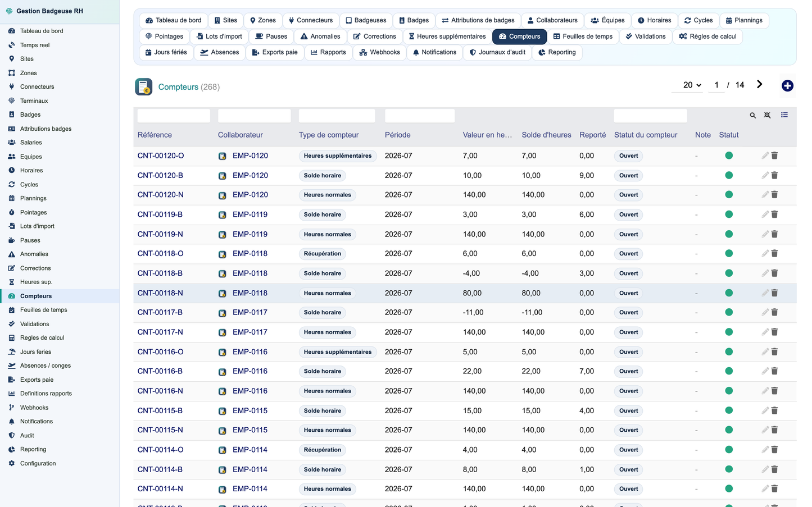Image resolution: width=812 pixels, height=507 pixels.
Task: Click the Statut du compteur filter field
Action: click(650, 116)
